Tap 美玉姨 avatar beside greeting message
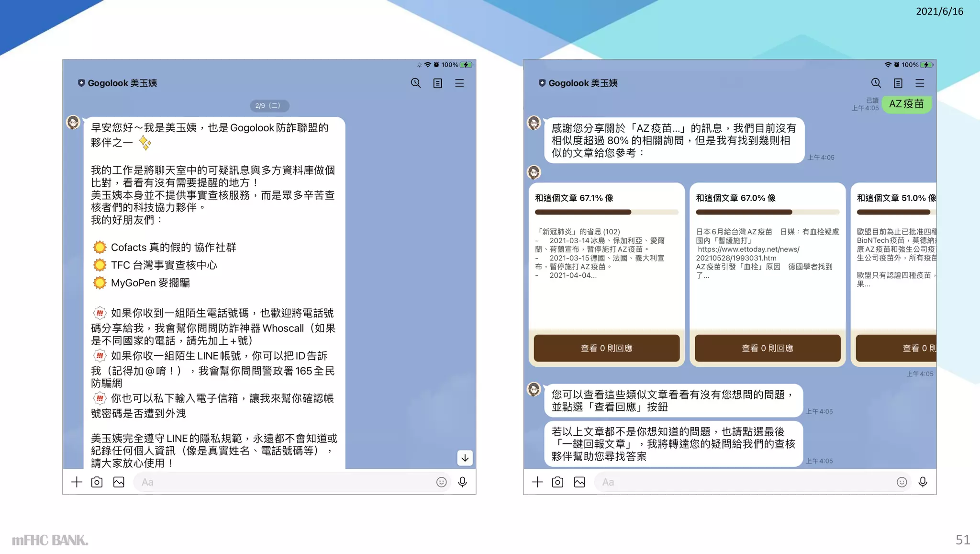This screenshot has height=554, width=980. [73, 123]
